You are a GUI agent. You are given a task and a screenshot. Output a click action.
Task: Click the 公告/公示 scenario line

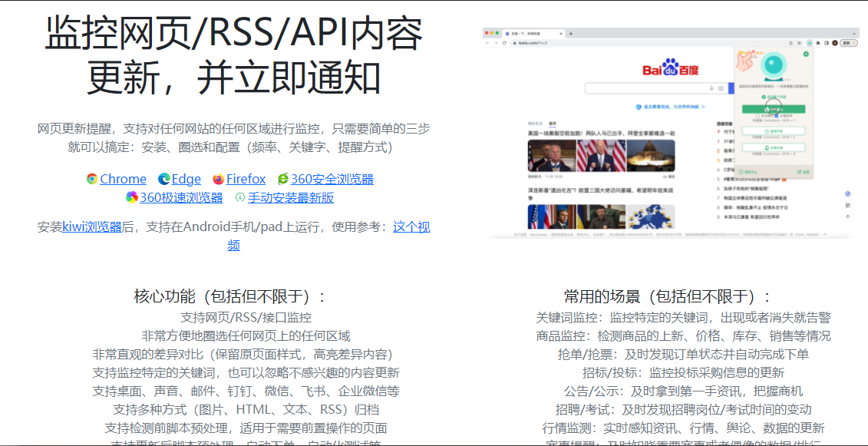click(x=683, y=391)
